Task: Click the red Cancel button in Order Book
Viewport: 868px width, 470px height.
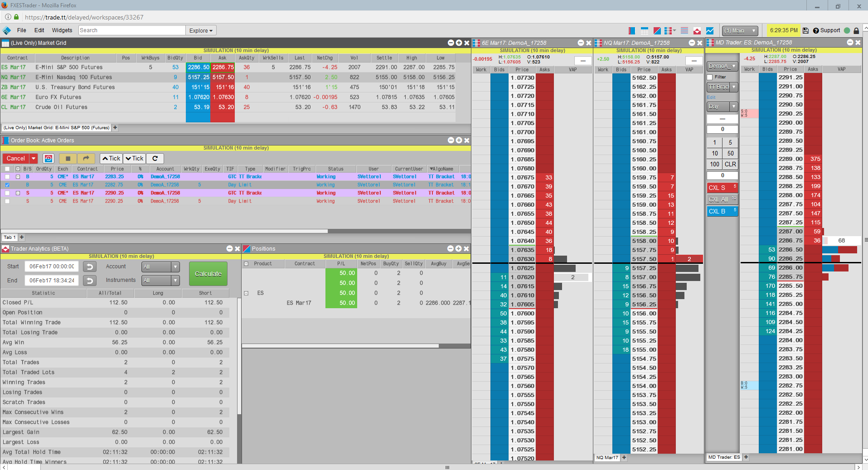Action: (x=16, y=159)
